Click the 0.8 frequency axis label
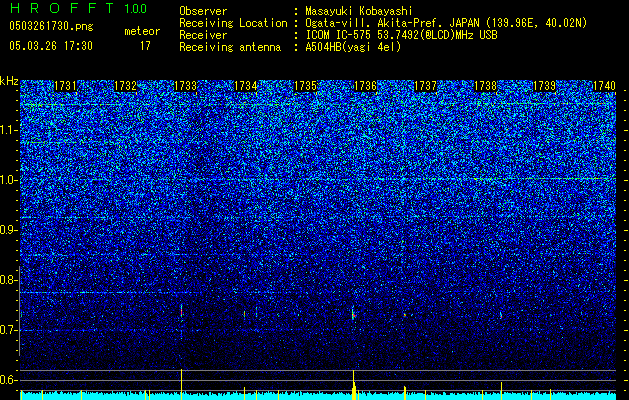 [x=8, y=280]
